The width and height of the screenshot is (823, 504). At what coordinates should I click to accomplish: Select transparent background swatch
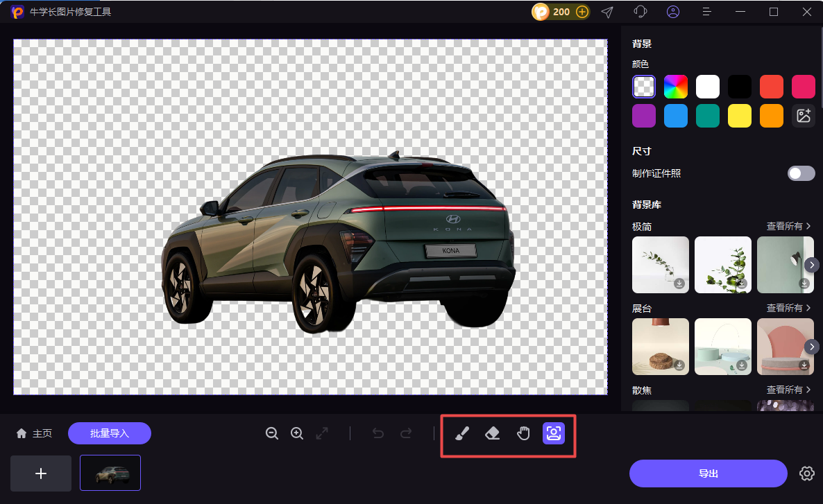click(x=644, y=87)
